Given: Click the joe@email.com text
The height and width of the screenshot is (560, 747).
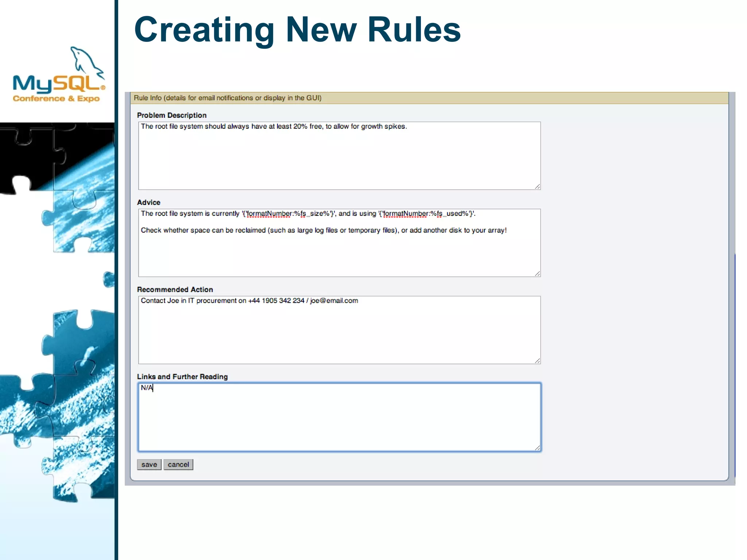Looking at the screenshot, I should click(x=334, y=301).
